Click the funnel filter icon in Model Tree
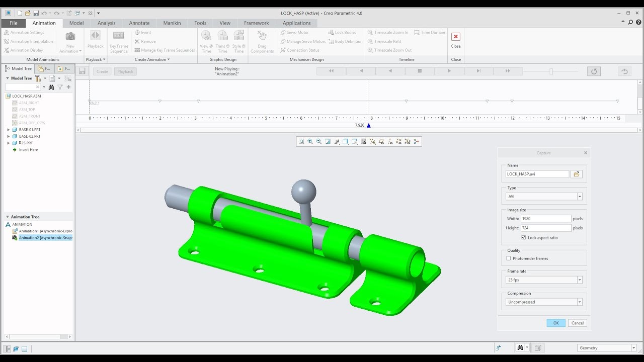This screenshot has width=644, height=362. pyautogui.click(x=60, y=87)
